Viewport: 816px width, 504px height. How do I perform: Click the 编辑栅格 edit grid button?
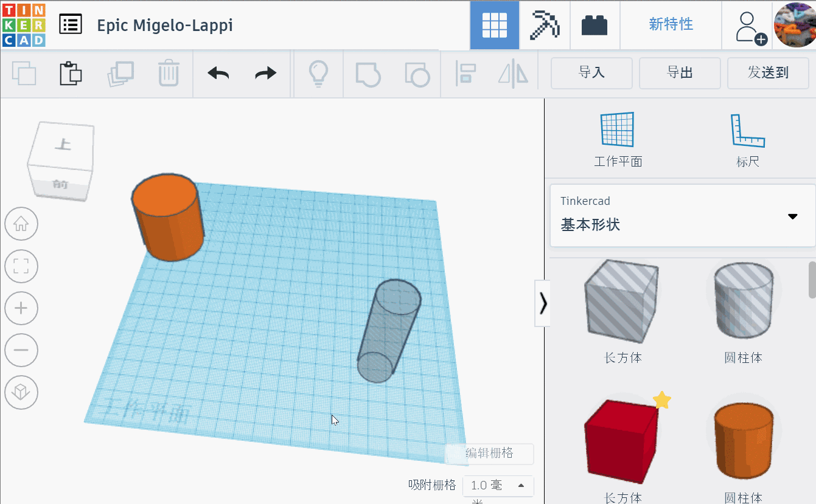point(490,454)
